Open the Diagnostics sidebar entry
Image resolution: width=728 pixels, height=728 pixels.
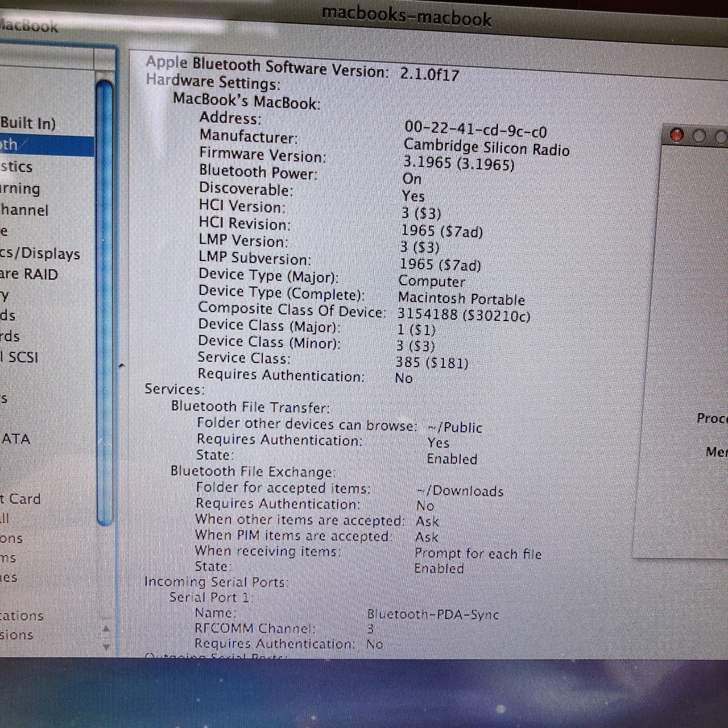(x=16, y=167)
